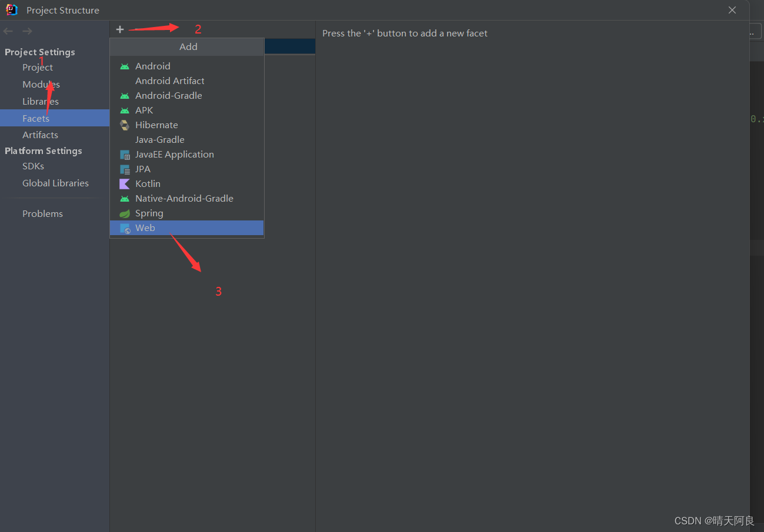Click the Android-Gradle robot icon
The image size is (764, 532).
pos(125,96)
